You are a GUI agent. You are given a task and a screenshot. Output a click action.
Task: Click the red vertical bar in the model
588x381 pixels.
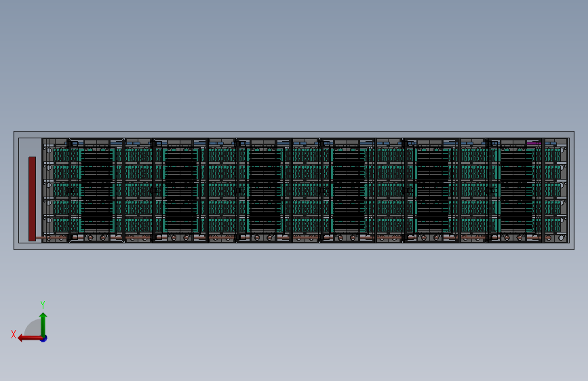[x=33, y=199]
